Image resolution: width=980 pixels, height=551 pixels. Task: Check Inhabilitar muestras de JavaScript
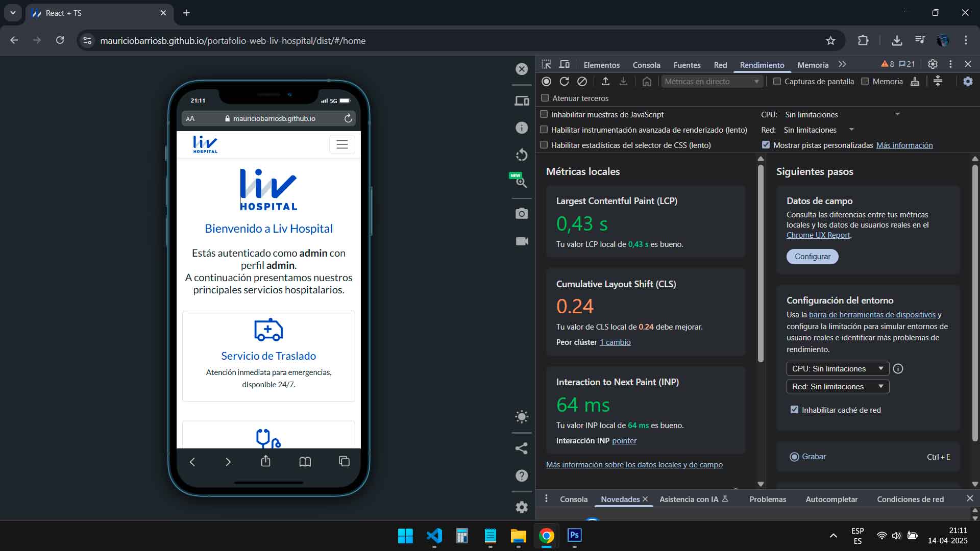pos(544,114)
